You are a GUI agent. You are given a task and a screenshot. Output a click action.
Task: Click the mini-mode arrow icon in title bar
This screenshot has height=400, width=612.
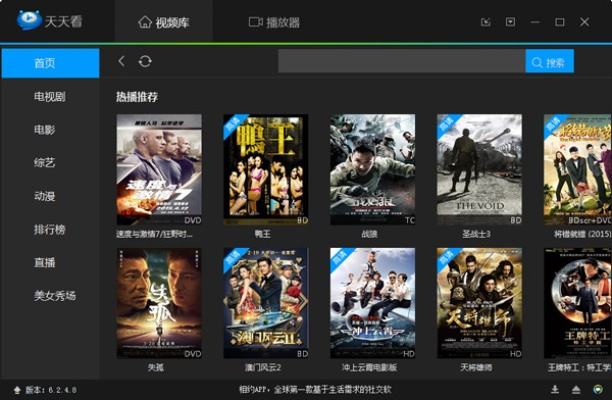click(486, 22)
